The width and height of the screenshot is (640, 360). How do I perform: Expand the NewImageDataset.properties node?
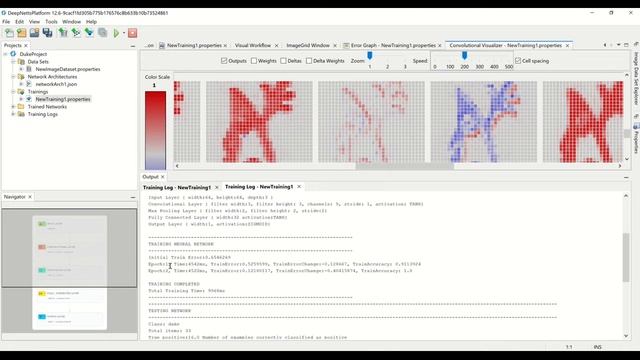point(21,69)
